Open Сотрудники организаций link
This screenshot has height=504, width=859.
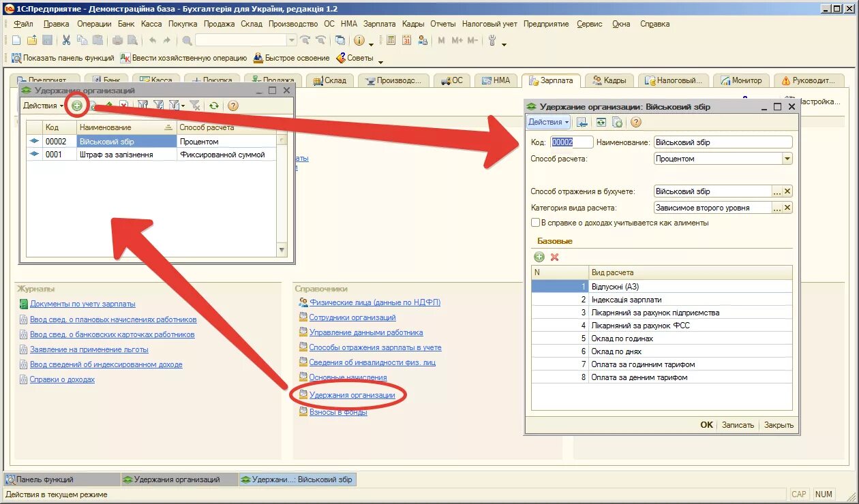tap(352, 317)
